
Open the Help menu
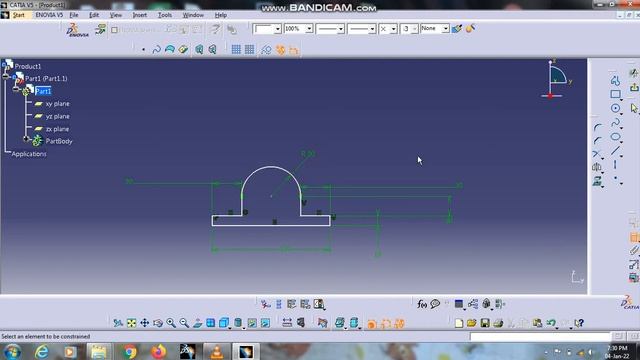pyautogui.click(x=221, y=15)
